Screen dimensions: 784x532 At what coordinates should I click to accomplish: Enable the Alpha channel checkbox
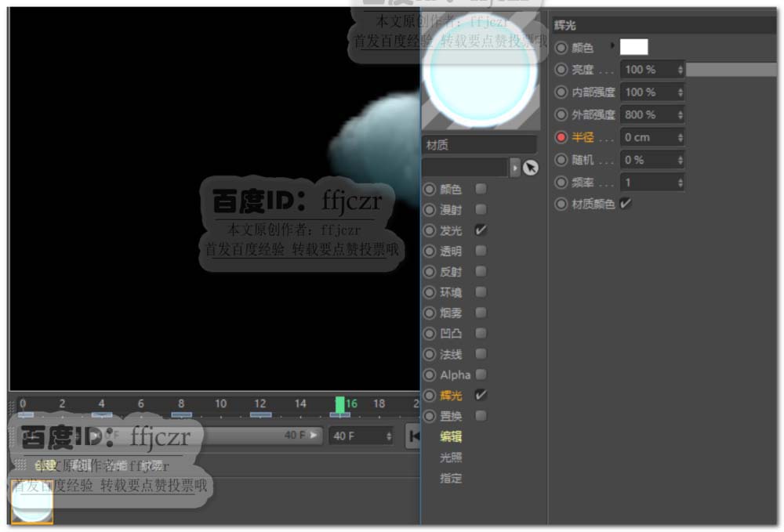(481, 375)
